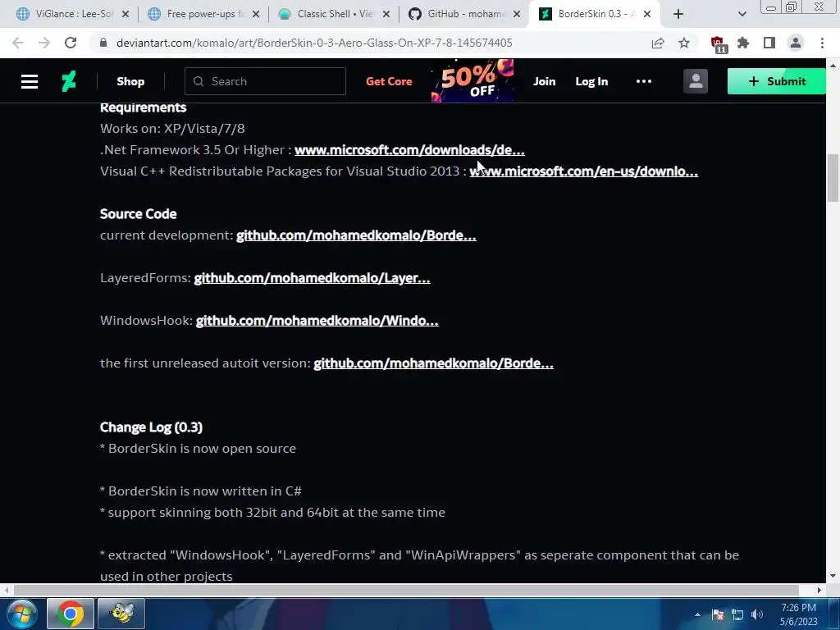Close the Classic Shell tab
Image resolution: width=840 pixels, height=630 pixels.
click(x=386, y=14)
